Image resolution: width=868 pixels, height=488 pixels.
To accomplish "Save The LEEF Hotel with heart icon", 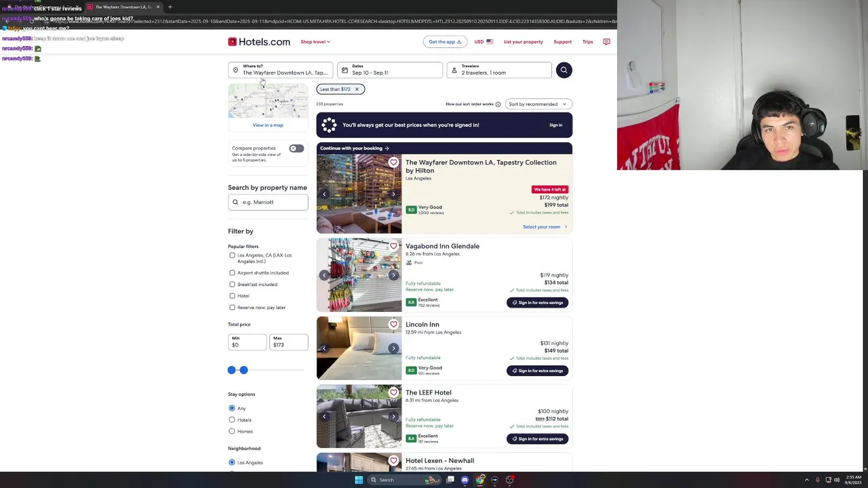I will (393, 392).
